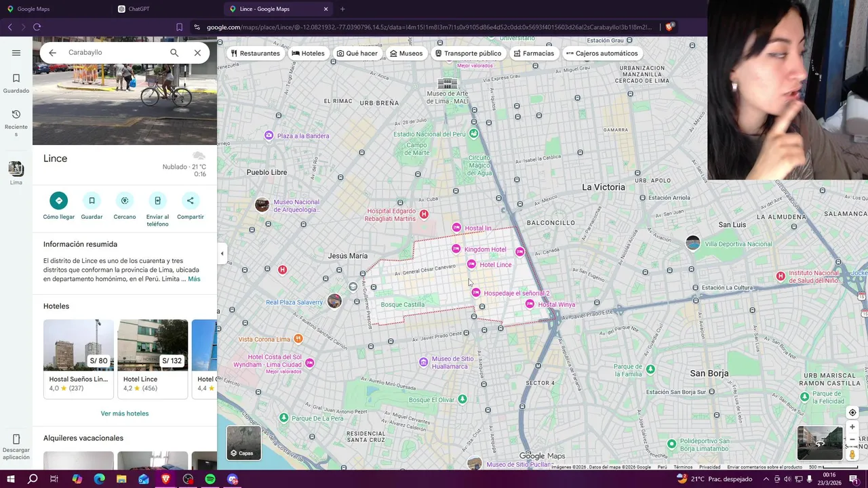
Task: Reload the page
Action: pos(37,27)
